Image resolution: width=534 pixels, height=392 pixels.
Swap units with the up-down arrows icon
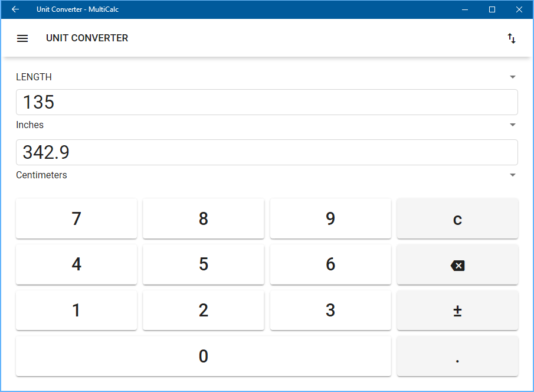(511, 38)
